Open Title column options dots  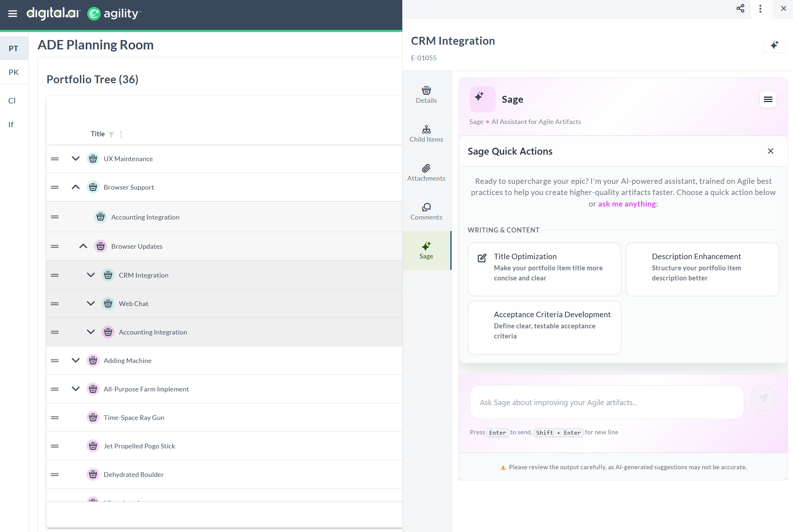[x=121, y=134]
